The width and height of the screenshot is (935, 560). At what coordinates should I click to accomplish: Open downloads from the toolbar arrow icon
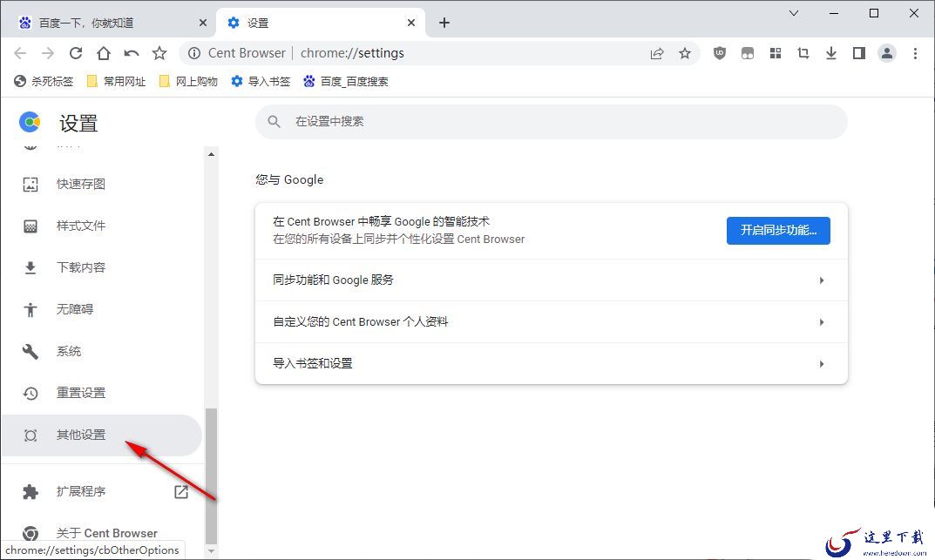coord(831,54)
